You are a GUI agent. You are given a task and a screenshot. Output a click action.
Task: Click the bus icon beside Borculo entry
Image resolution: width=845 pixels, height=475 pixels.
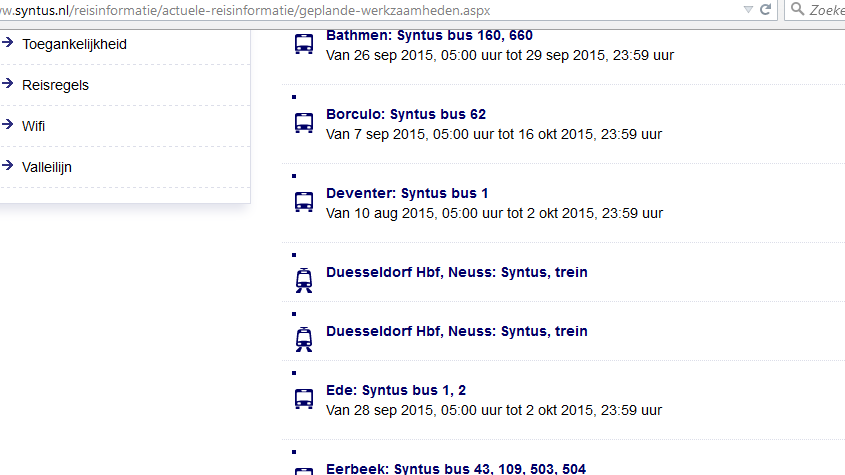pyautogui.click(x=304, y=123)
